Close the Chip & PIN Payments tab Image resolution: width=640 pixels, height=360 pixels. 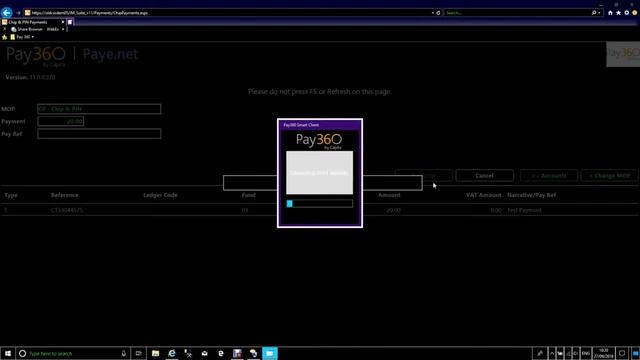coord(63,22)
